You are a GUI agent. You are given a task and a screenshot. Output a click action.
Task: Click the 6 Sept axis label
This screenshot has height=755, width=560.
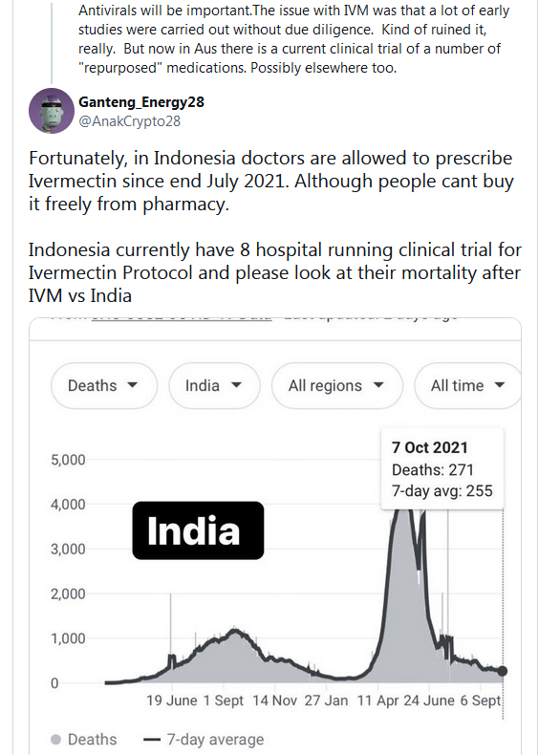pos(480,701)
